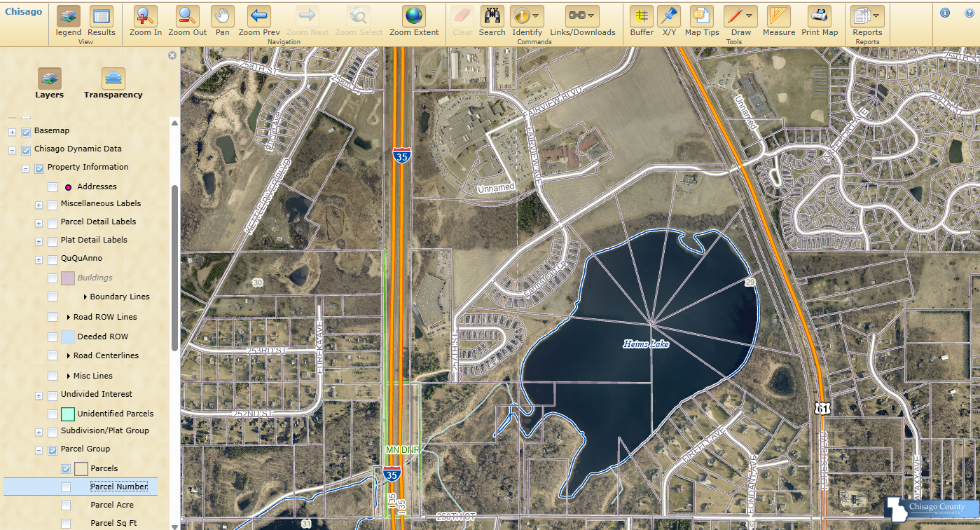Expand Miscellaneous Labels node

pos(39,205)
